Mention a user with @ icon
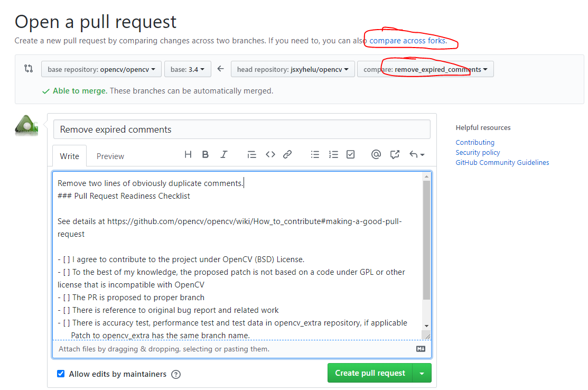The height and width of the screenshot is (390, 588). coord(376,154)
